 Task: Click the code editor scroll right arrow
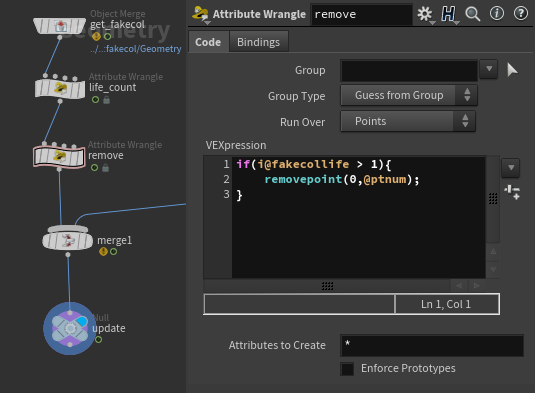point(477,285)
